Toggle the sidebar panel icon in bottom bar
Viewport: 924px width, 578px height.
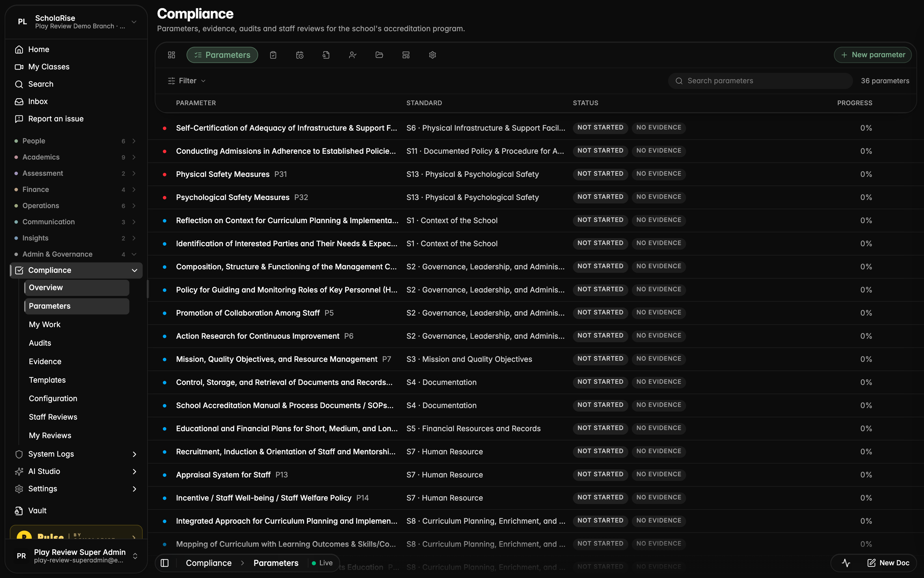coord(165,563)
